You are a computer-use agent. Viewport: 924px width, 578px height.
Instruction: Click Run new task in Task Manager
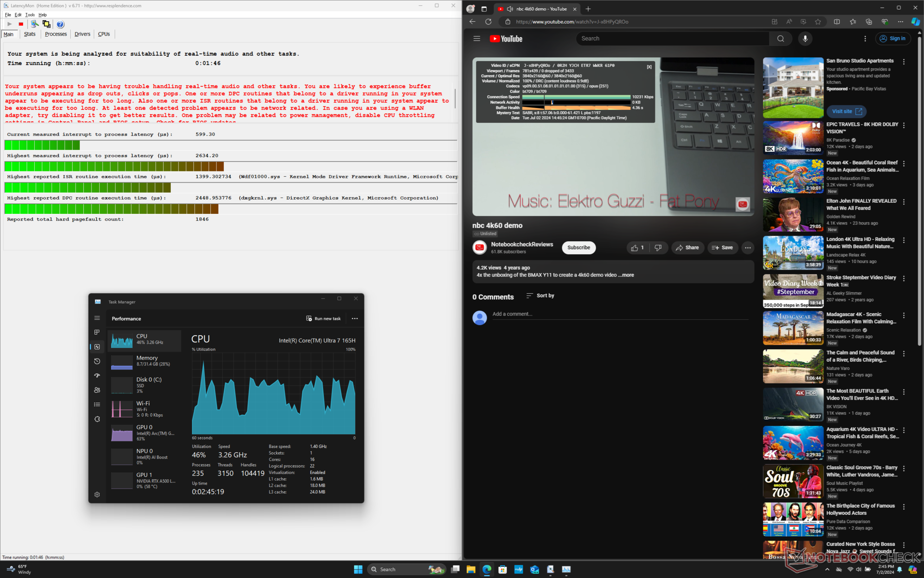323,318
